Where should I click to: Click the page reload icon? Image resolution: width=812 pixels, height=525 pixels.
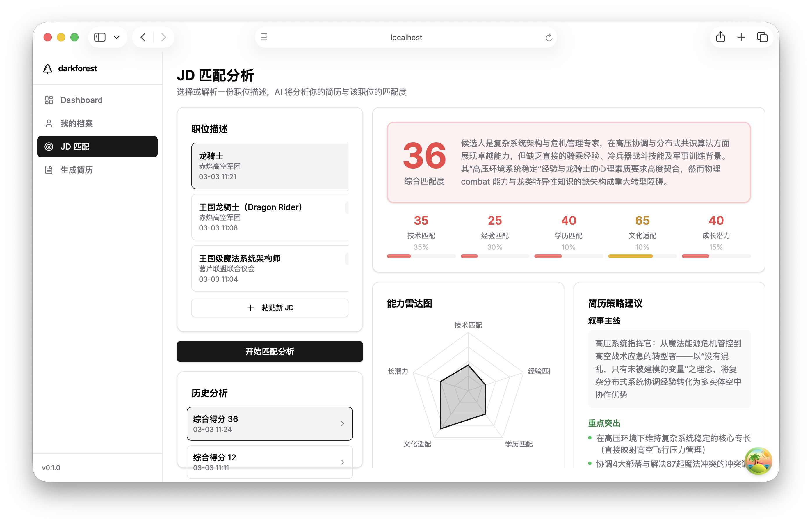point(549,38)
